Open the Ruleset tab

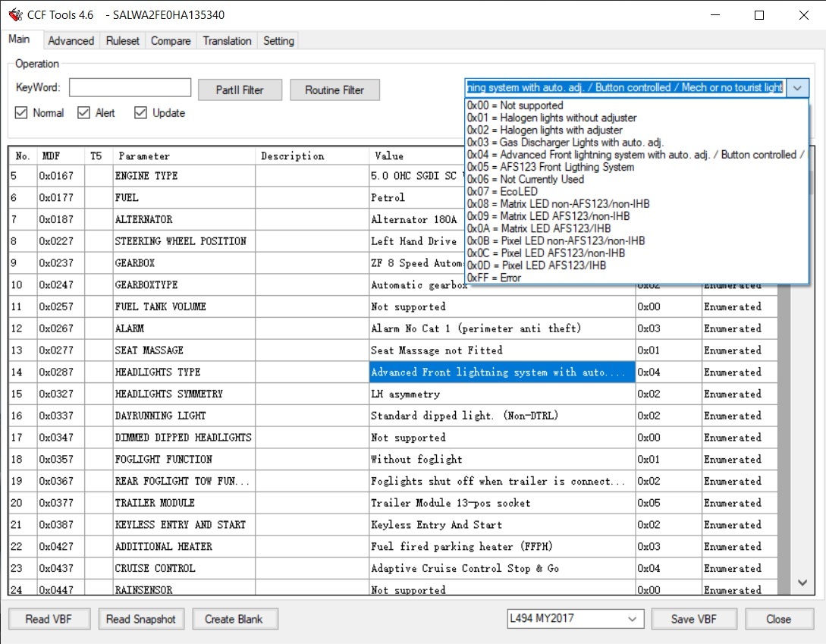123,40
